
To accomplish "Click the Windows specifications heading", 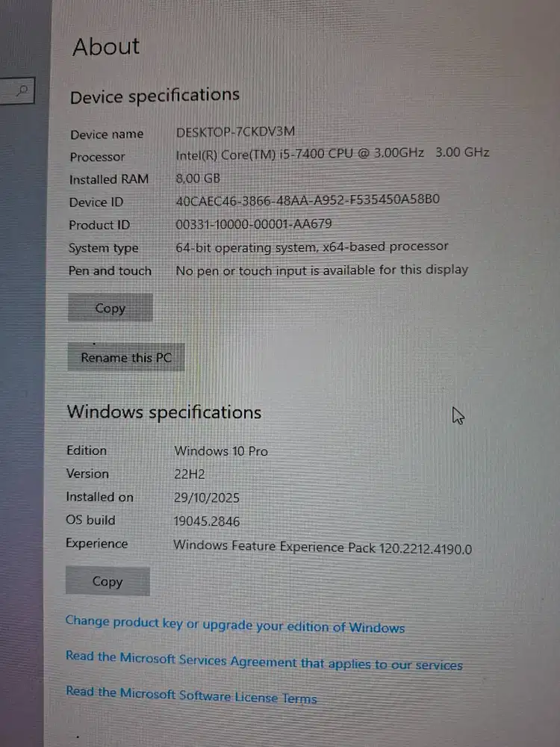I will click(x=164, y=412).
